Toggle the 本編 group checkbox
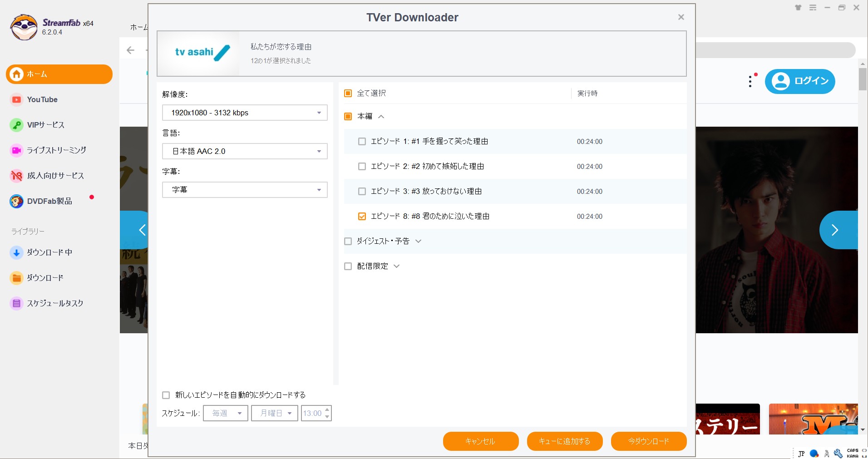The height and width of the screenshot is (459, 868). point(348,117)
